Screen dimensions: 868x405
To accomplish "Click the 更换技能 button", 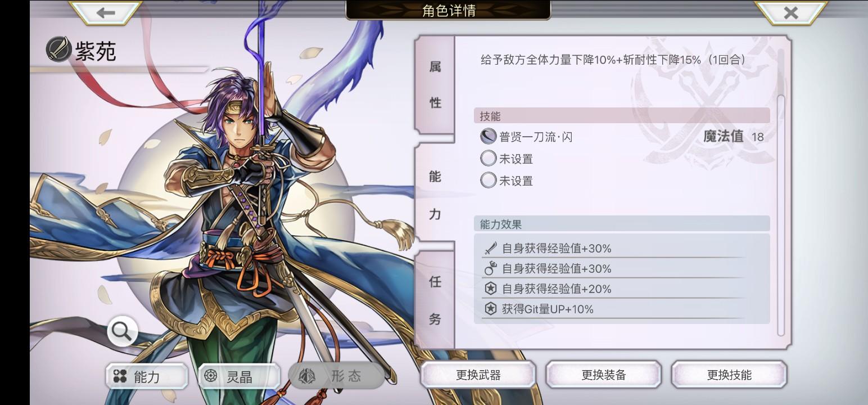I will [729, 375].
